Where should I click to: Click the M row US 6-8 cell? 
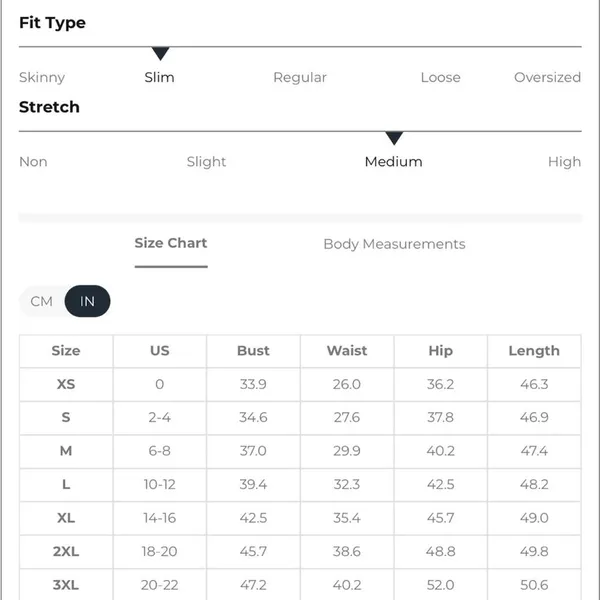click(x=160, y=451)
